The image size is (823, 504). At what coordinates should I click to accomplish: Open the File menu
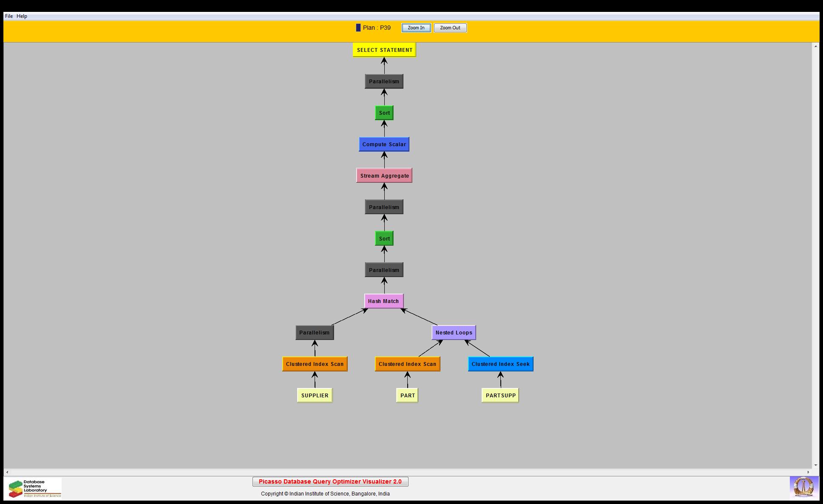pos(9,16)
